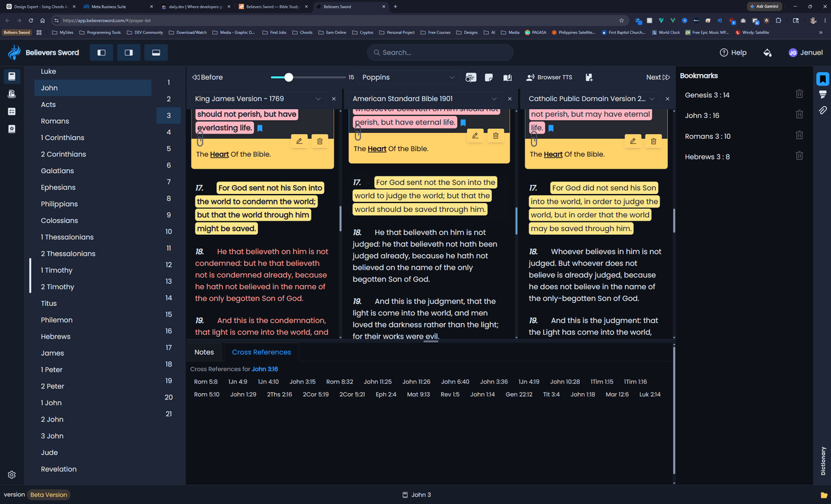
Task: Select Hebrews in the book list
Action: click(93, 336)
